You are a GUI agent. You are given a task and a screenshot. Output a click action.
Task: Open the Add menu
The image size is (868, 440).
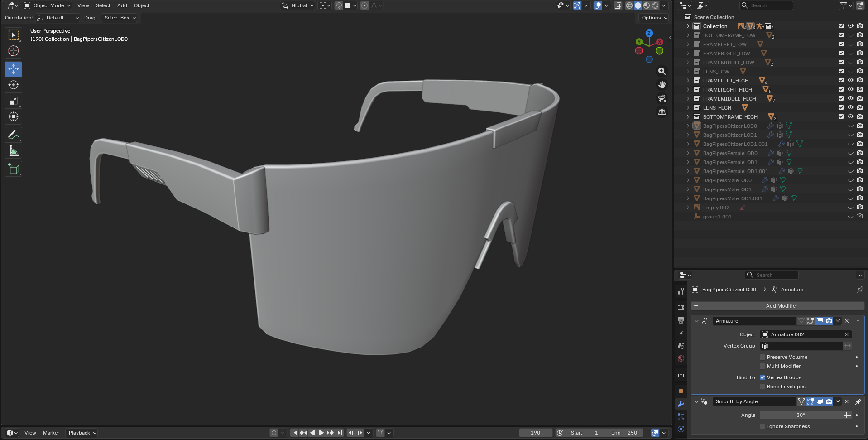click(x=122, y=5)
